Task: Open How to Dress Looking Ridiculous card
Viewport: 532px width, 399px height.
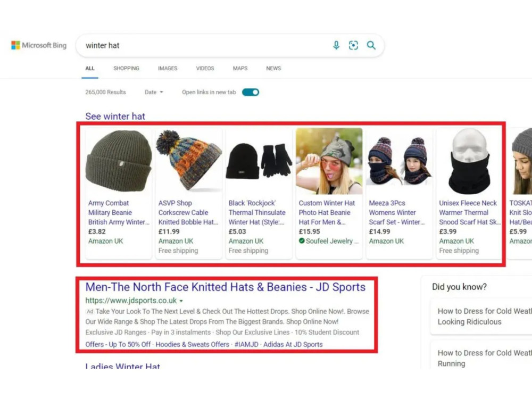Action: tap(481, 317)
